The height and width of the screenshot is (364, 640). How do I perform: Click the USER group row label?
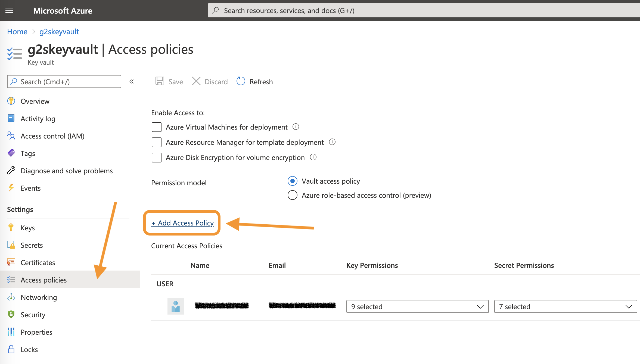pos(165,284)
